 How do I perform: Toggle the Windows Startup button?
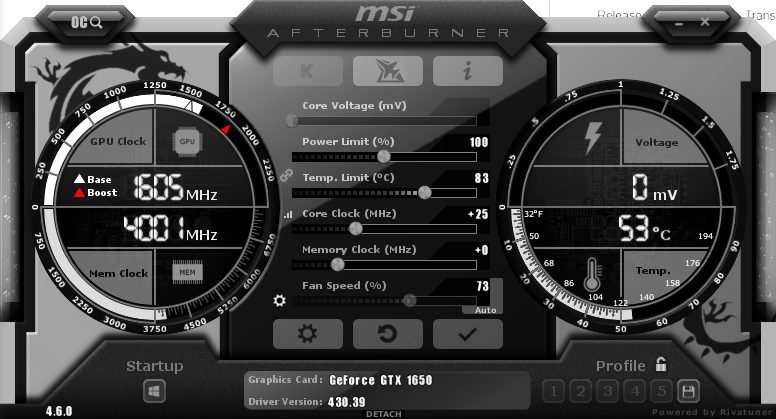[x=154, y=392]
